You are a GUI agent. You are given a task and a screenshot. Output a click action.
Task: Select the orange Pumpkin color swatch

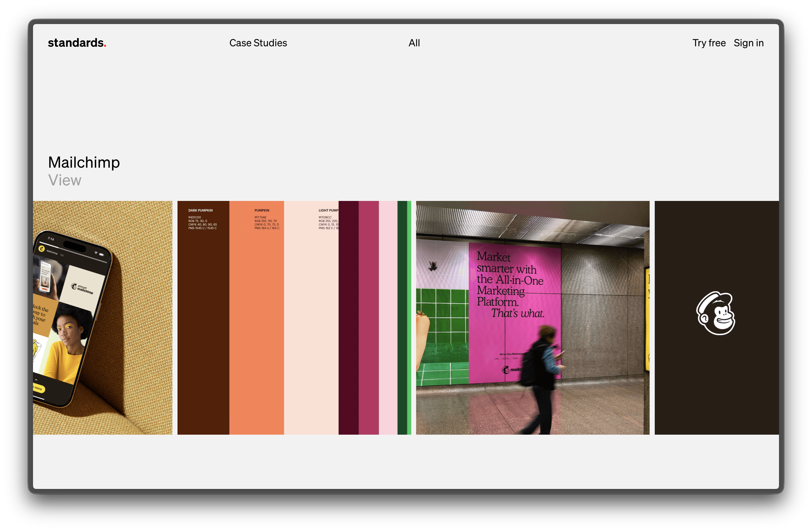pyautogui.click(x=256, y=318)
